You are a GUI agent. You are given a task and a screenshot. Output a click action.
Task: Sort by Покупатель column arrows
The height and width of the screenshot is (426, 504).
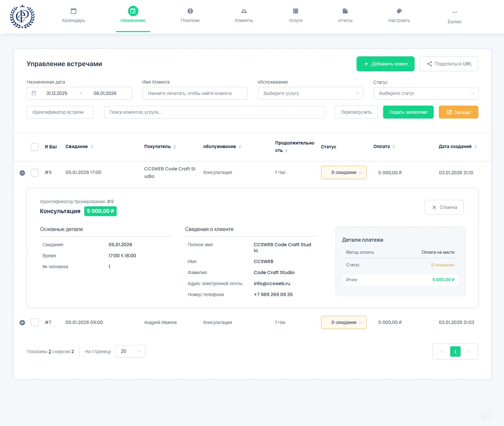[x=175, y=147]
